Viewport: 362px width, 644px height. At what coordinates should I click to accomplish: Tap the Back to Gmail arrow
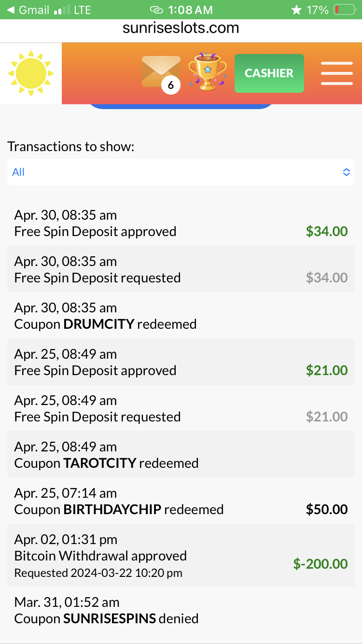click(11, 10)
